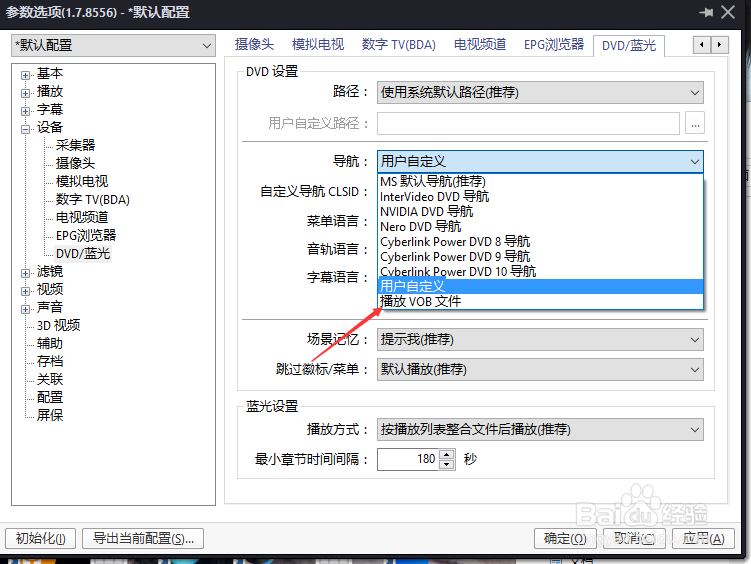Choose 用户自定义 in the navigation list
This screenshot has width=751, height=564.
pyautogui.click(x=540, y=286)
